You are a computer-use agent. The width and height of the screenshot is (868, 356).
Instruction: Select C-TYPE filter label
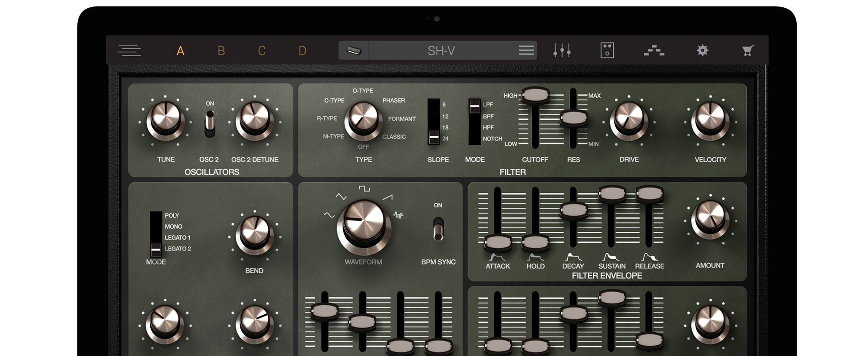point(334,100)
